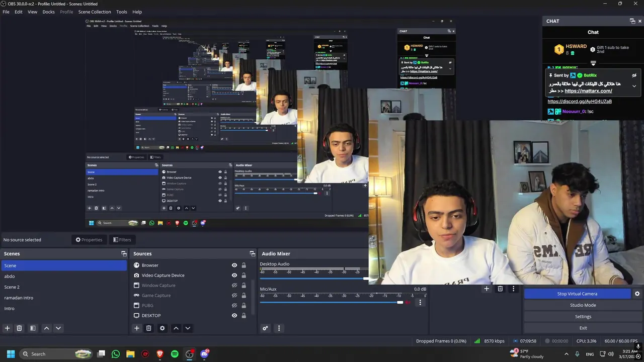Image resolution: width=644 pixels, height=362 pixels.
Task: Move scene down arrow in Scenes panel
Action: point(58,328)
